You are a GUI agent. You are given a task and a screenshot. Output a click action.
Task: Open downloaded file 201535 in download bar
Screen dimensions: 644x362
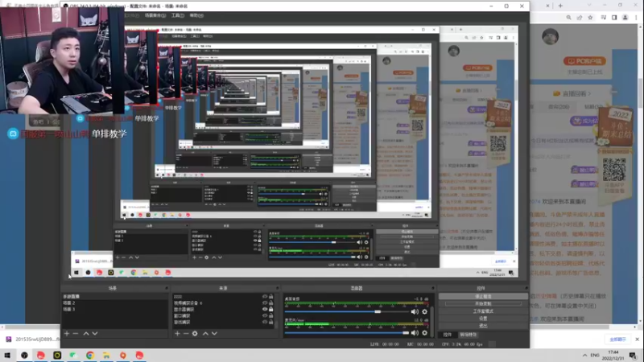tap(33, 339)
